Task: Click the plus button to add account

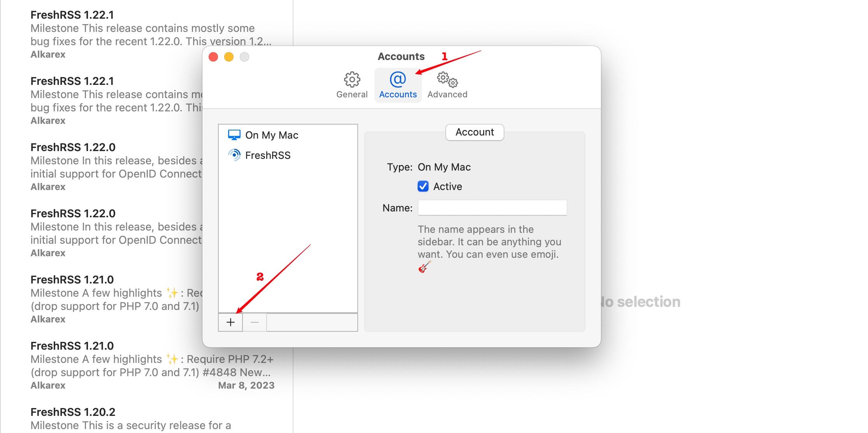Action: click(x=230, y=322)
